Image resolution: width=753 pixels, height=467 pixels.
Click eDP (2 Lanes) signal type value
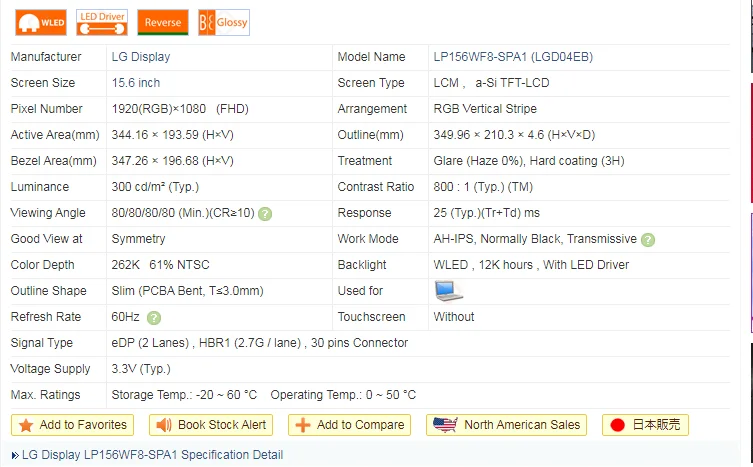(x=260, y=343)
